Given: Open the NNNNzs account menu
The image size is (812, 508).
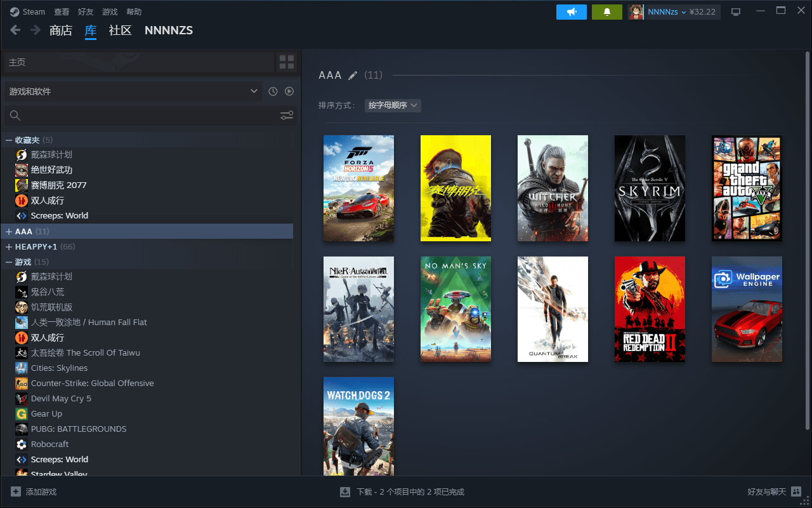Looking at the screenshot, I should tap(666, 12).
